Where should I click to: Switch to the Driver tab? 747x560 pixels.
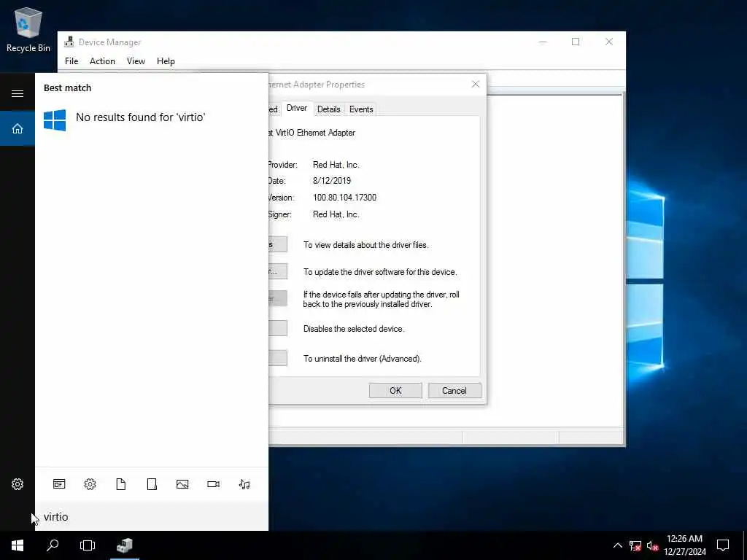297,108
